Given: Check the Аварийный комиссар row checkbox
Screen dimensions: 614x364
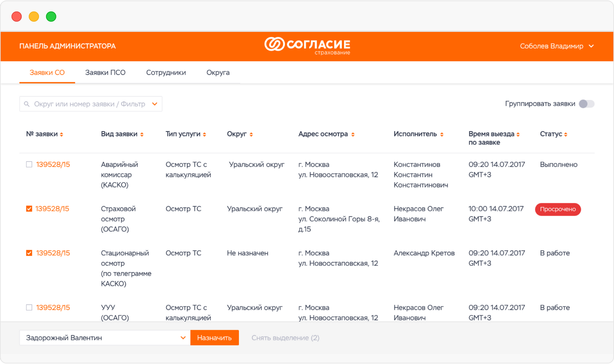Looking at the screenshot, I should 29,165.
